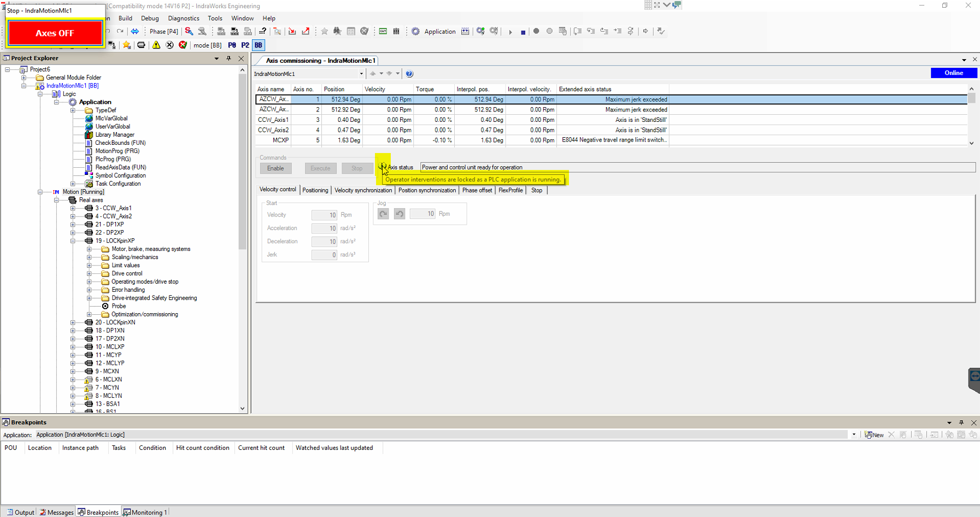The image size is (980, 517).
Task: Click the Application gear icon in toolbar
Action: 415,32
